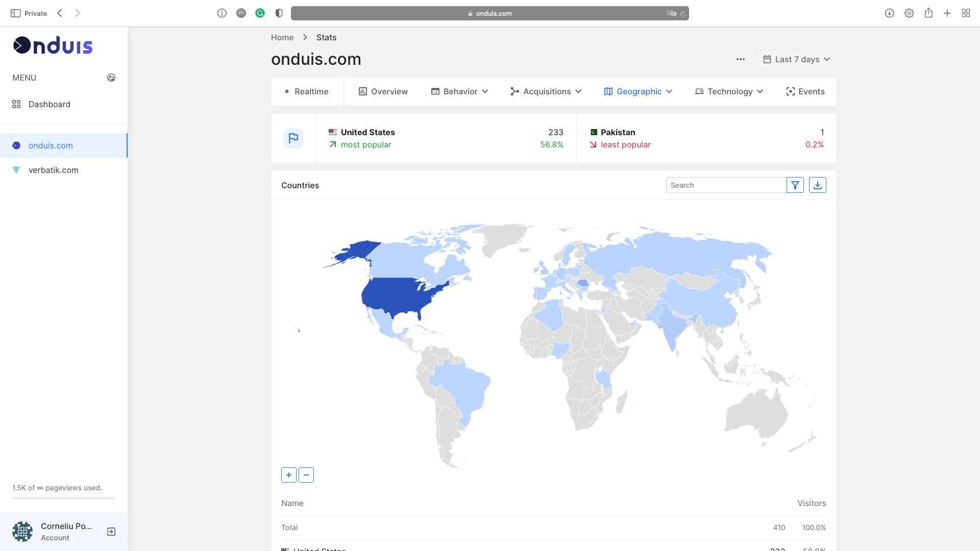Click the pageviews usage progress bar

pos(64,498)
